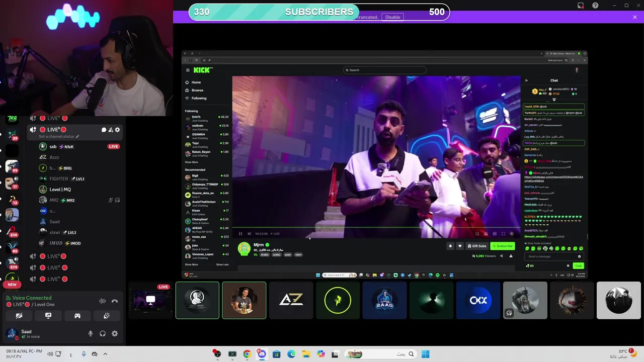Toggle Mjrm notifications bell
644x362 pixels.
tap(450, 246)
